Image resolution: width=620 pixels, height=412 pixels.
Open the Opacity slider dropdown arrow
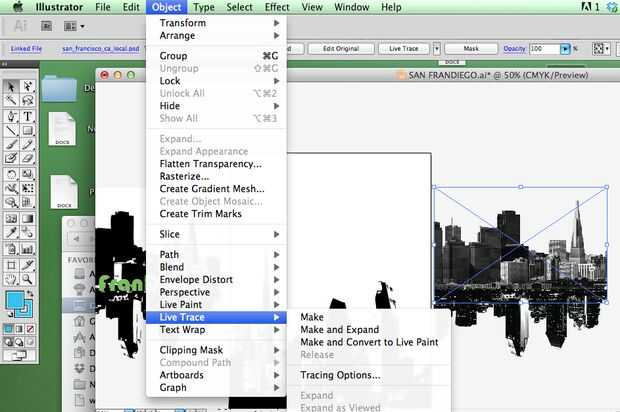click(x=565, y=49)
